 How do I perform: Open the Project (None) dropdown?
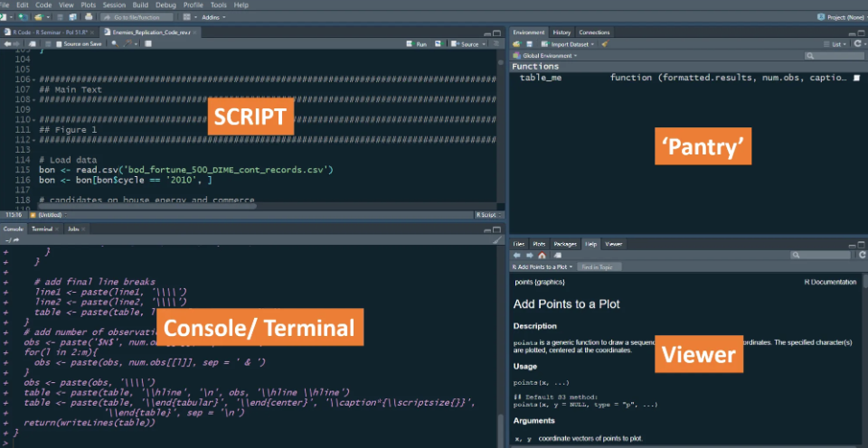coord(840,17)
